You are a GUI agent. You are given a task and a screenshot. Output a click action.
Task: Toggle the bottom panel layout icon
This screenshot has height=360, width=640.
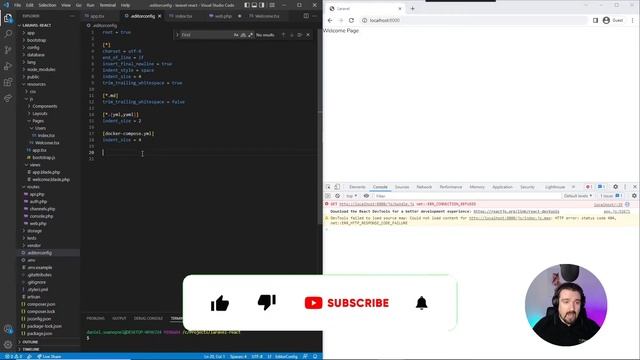point(254,5)
